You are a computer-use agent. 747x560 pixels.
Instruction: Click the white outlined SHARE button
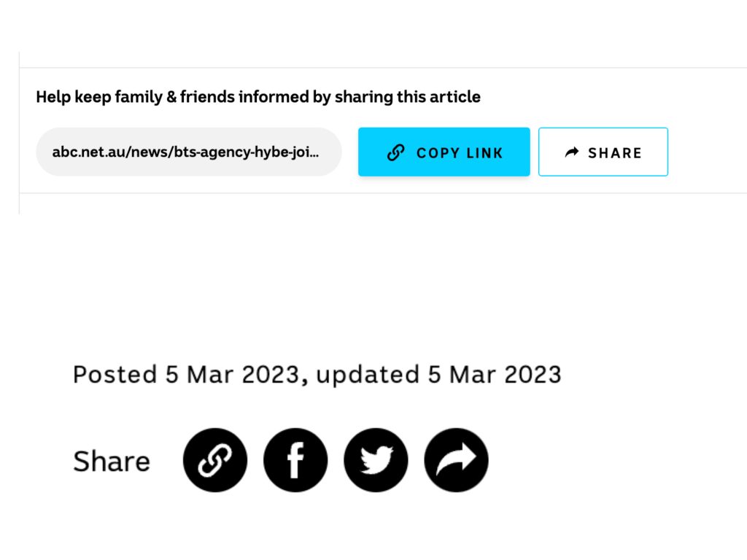tap(603, 152)
